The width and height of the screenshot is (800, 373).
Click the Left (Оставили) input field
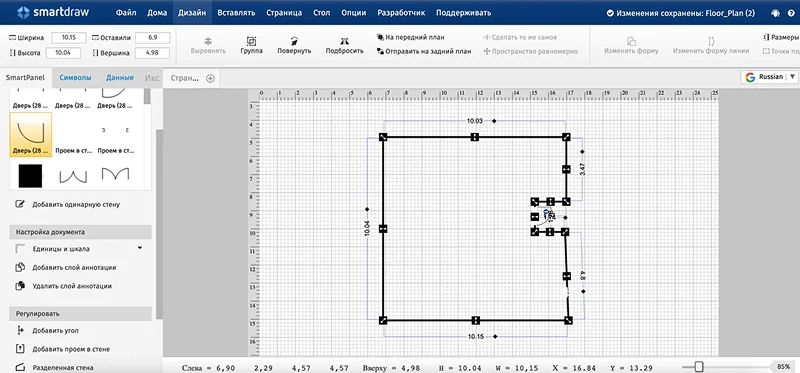(152, 38)
